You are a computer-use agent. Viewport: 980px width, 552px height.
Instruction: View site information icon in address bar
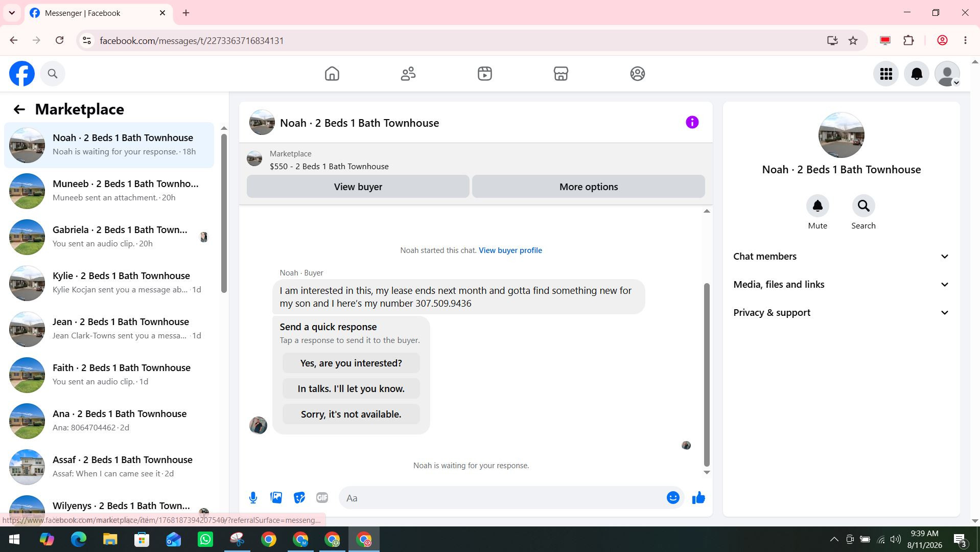(87, 40)
